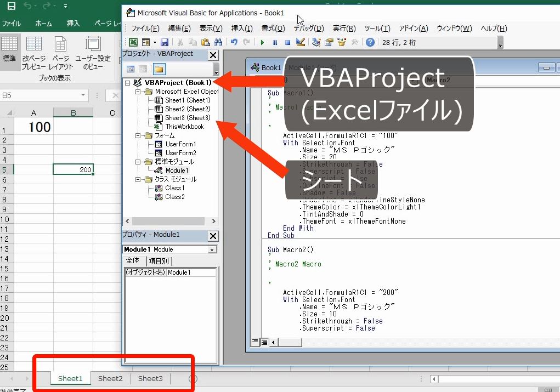Open Find with the binoculars icon

[218, 42]
